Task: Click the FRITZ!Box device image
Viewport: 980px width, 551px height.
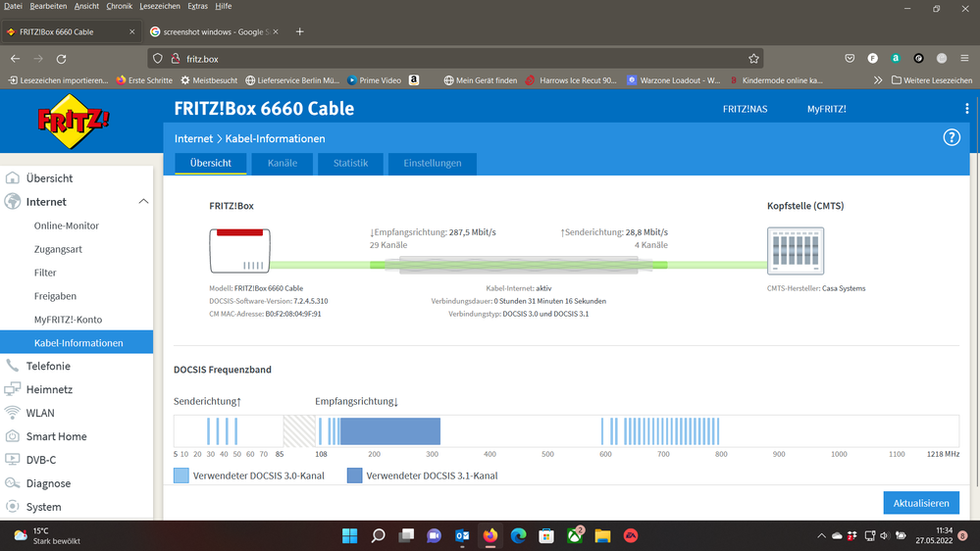Action: click(x=240, y=251)
